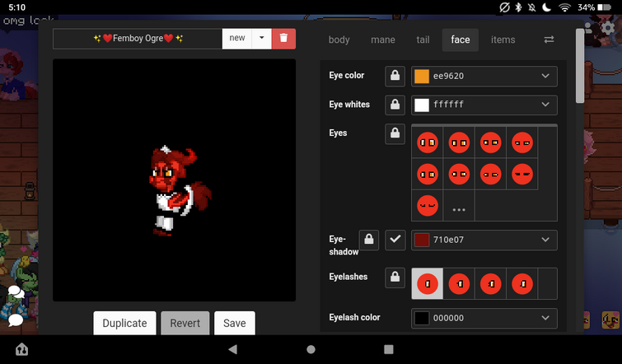Open the settings gear icon
The height and width of the screenshot is (364, 622).
tap(607, 28)
